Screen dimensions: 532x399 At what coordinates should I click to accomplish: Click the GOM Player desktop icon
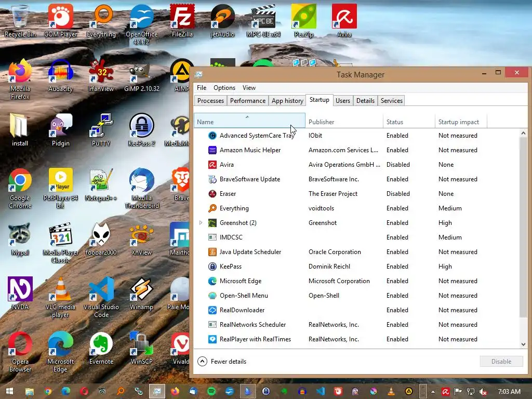point(60,20)
